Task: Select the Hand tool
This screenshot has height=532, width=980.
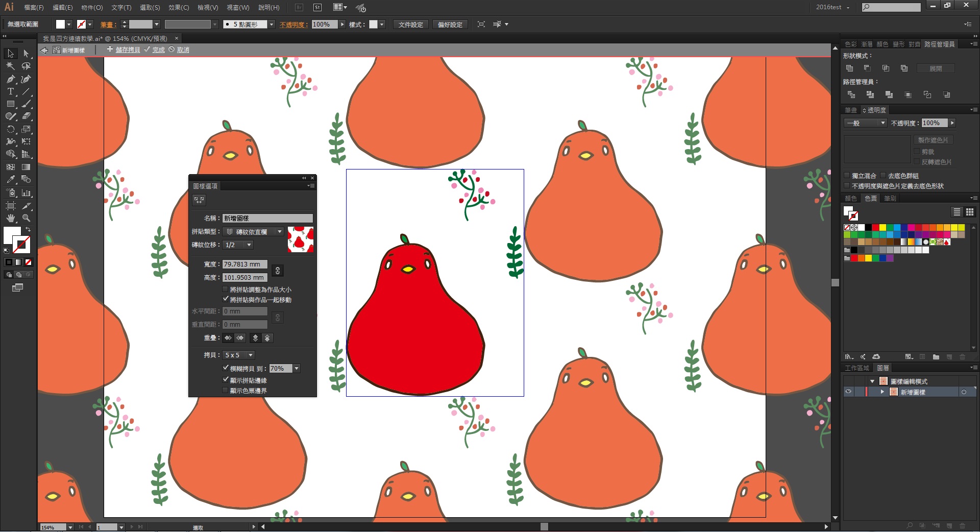Action: pos(10,218)
